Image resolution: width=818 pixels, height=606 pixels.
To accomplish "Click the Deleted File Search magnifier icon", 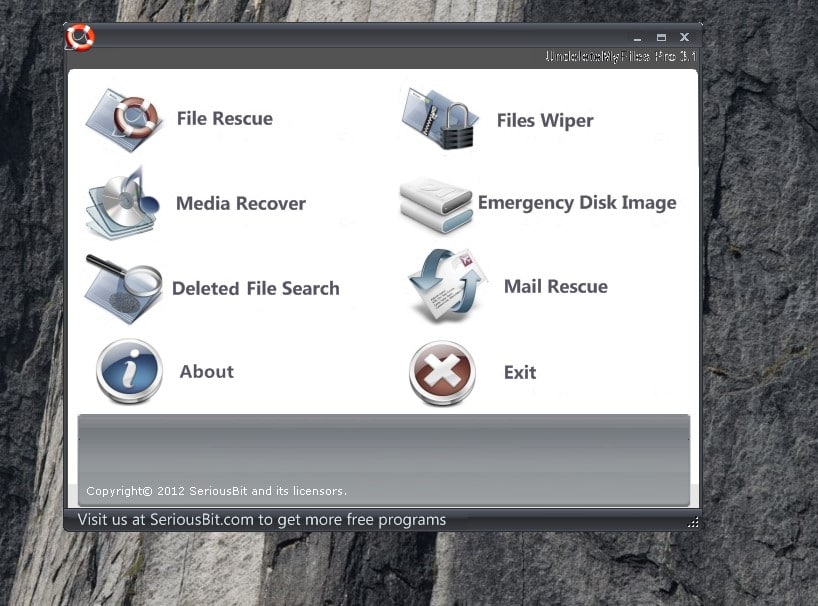I will point(123,287).
